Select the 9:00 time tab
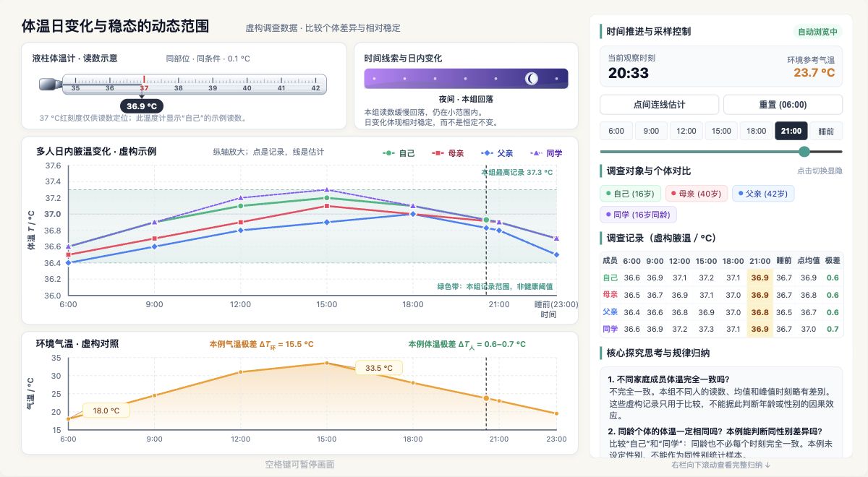 pos(651,131)
